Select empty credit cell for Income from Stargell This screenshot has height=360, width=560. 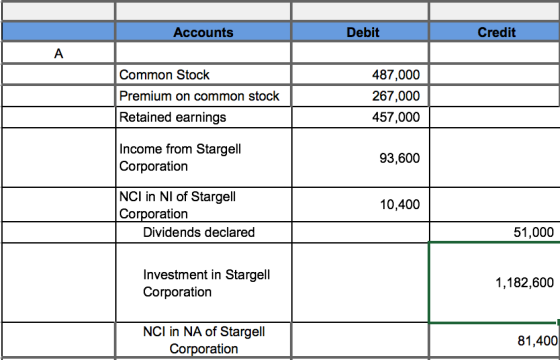(495, 158)
